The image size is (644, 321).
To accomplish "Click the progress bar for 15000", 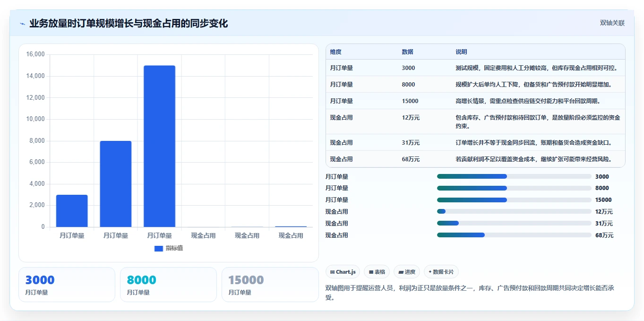I will pos(514,200).
